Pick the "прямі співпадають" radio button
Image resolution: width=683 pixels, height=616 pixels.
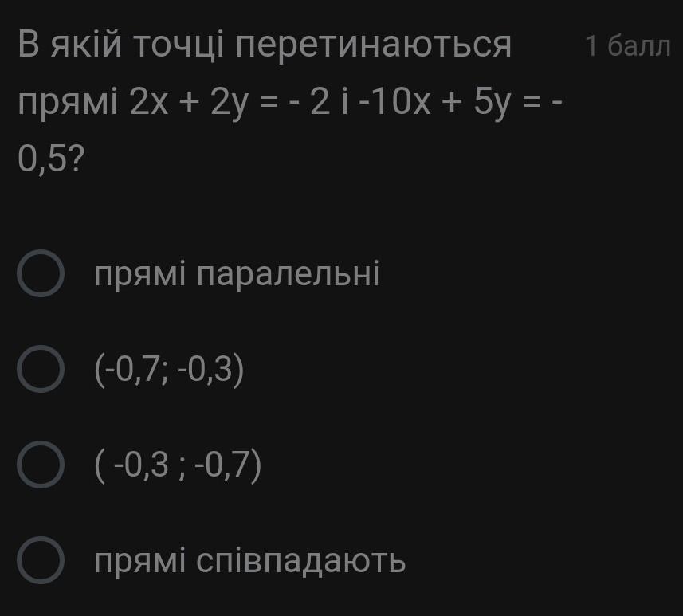pos(41,560)
